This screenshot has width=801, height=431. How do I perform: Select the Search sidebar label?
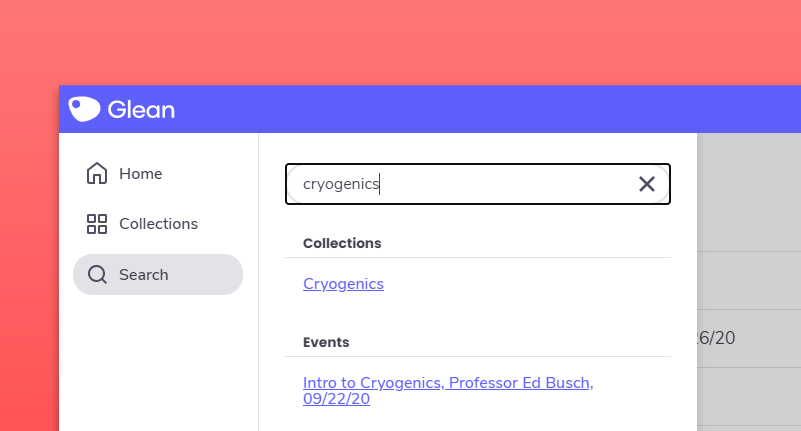[x=143, y=275]
